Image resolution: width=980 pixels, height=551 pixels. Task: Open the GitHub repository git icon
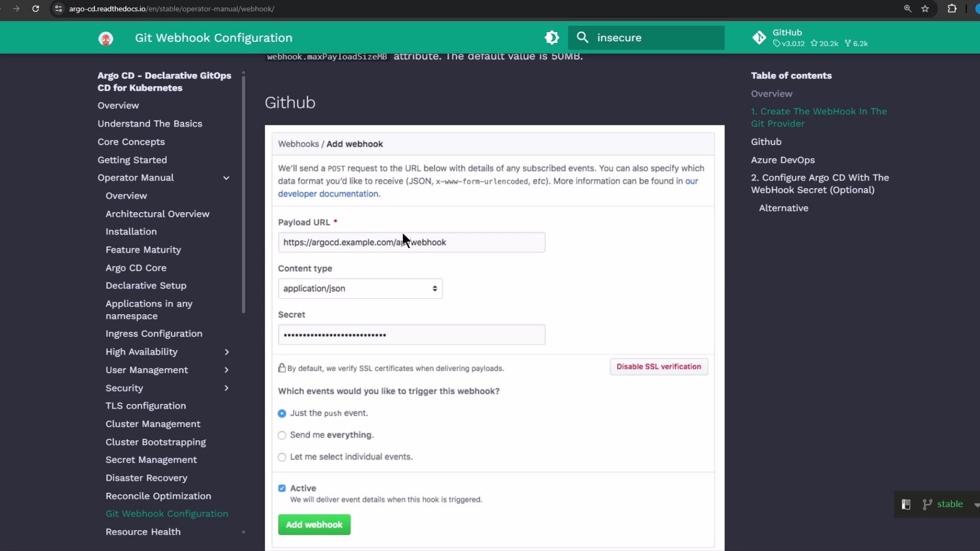point(759,38)
